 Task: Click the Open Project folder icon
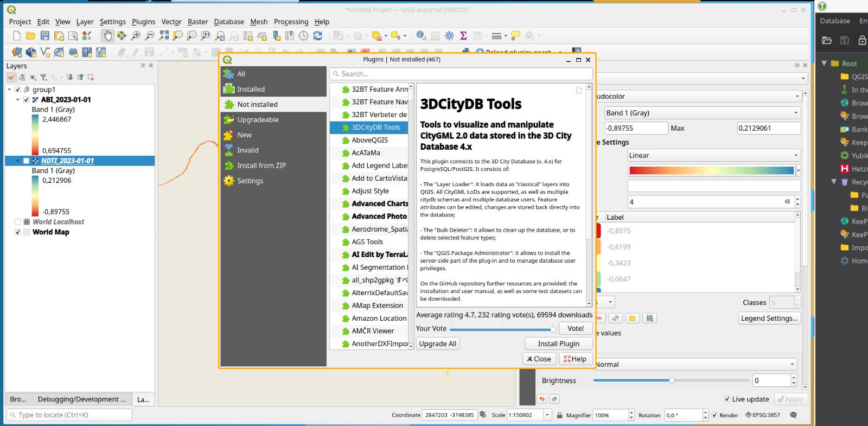31,36
